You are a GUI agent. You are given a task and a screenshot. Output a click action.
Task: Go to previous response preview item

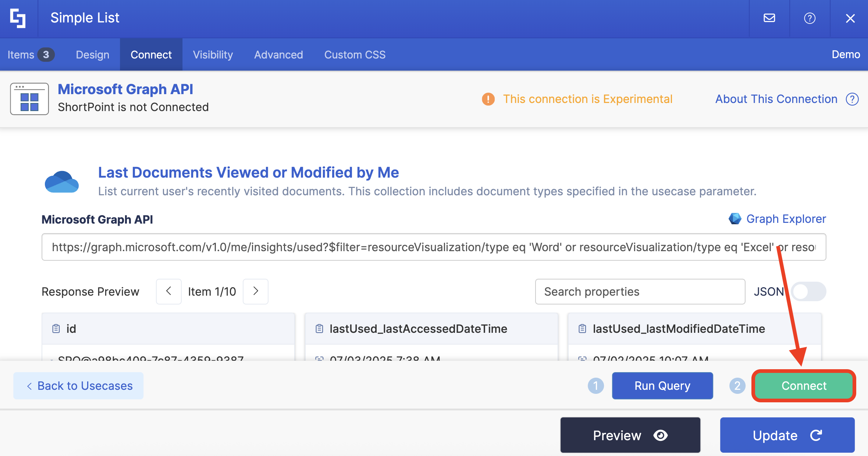(x=168, y=291)
